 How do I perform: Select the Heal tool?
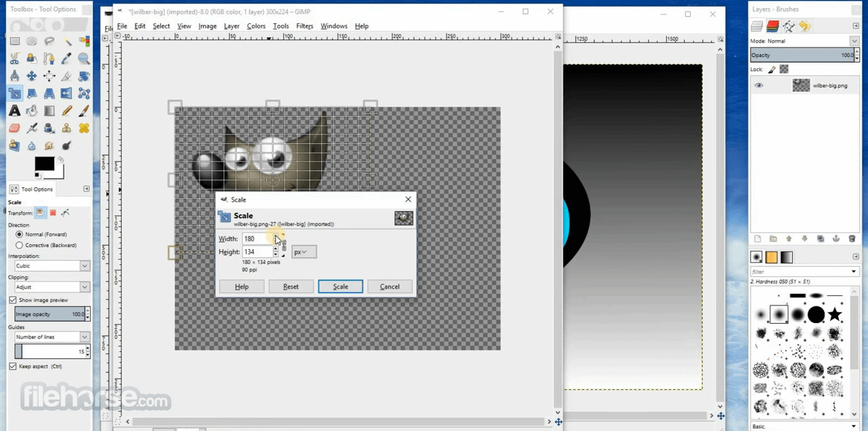(84, 128)
